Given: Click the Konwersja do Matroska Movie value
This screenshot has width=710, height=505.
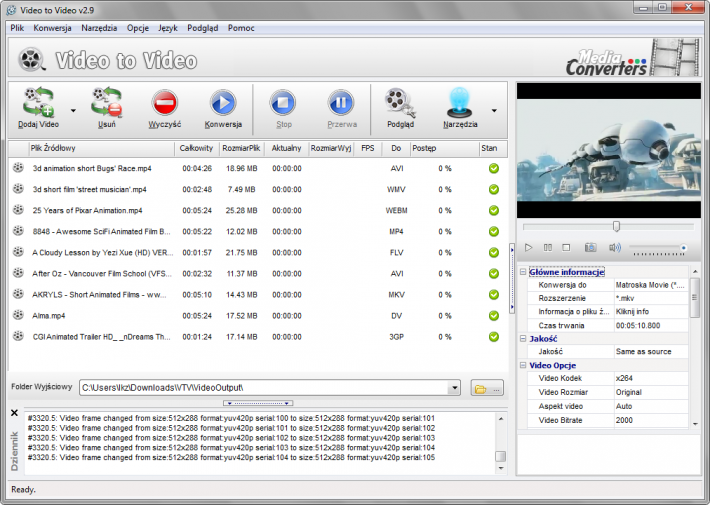Looking at the screenshot, I should 650,285.
